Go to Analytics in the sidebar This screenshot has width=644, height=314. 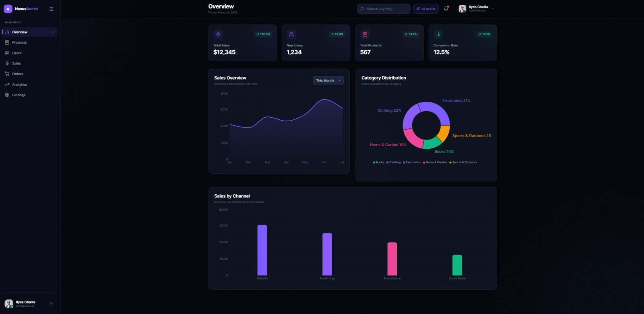point(19,85)
